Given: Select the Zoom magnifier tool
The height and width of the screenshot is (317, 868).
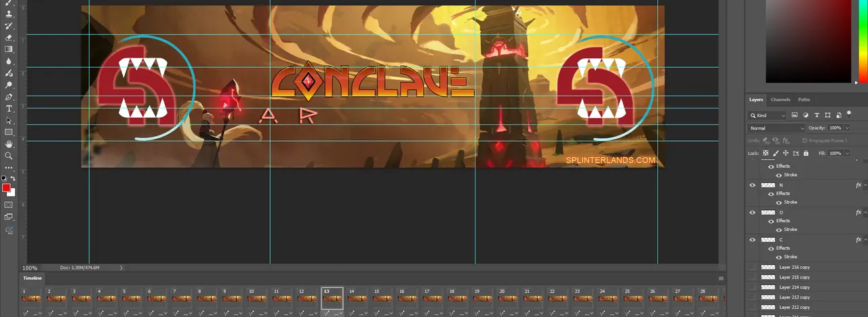Looking at the screenshot, I should click(9, 156).
